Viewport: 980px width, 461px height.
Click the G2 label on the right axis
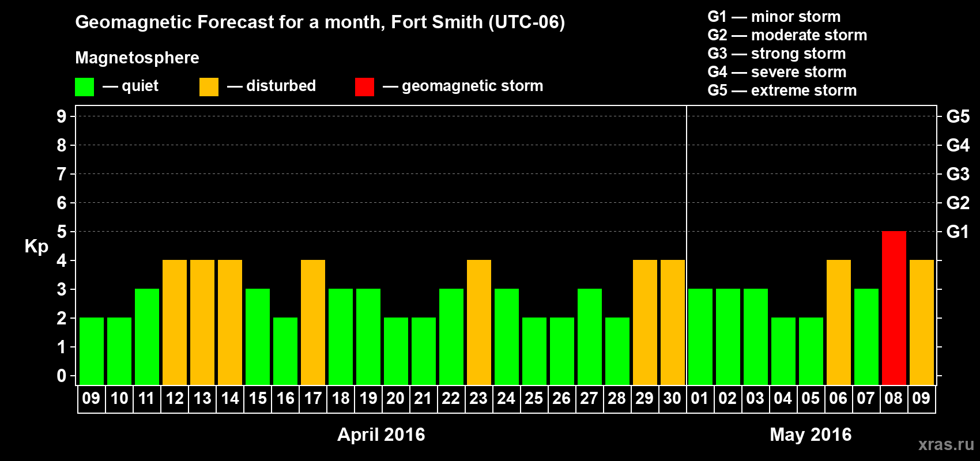coord(958,203)
